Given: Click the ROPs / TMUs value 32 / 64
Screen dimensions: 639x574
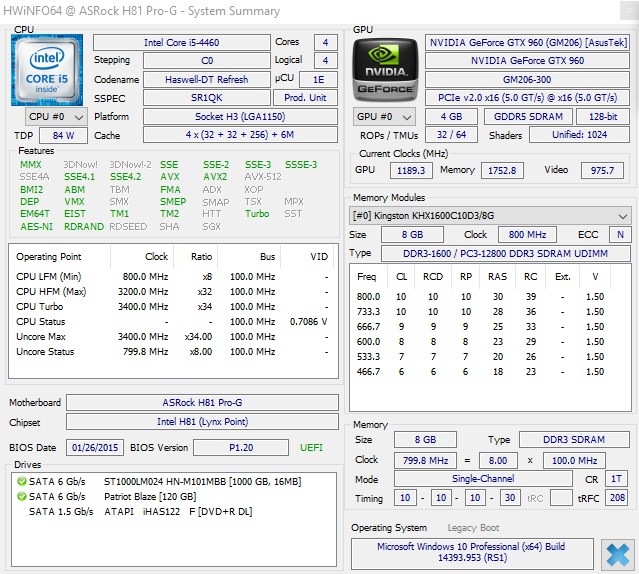Looking at the screenshot, I should coord(451,134).
